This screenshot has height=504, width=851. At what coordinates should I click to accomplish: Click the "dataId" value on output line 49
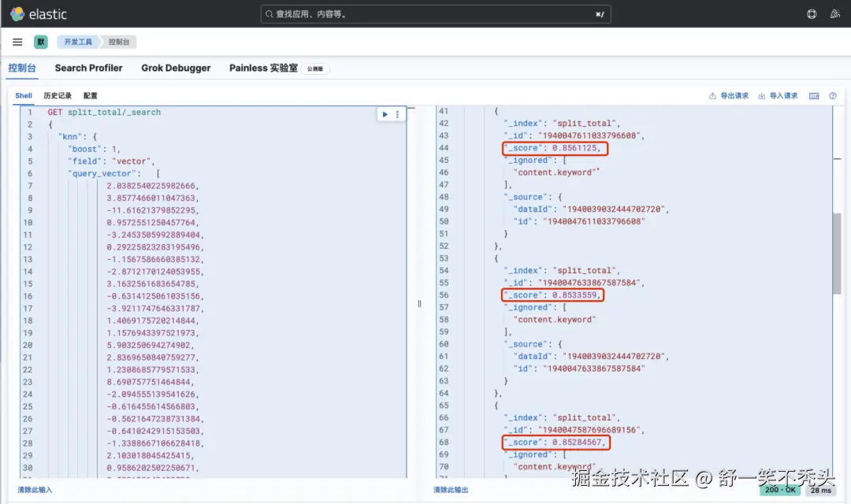tap(615, 209)
